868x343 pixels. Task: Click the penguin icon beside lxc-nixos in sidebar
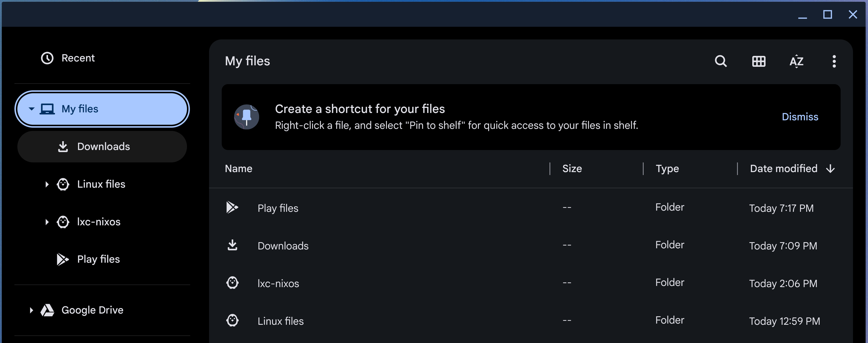(x=63, y=222)
